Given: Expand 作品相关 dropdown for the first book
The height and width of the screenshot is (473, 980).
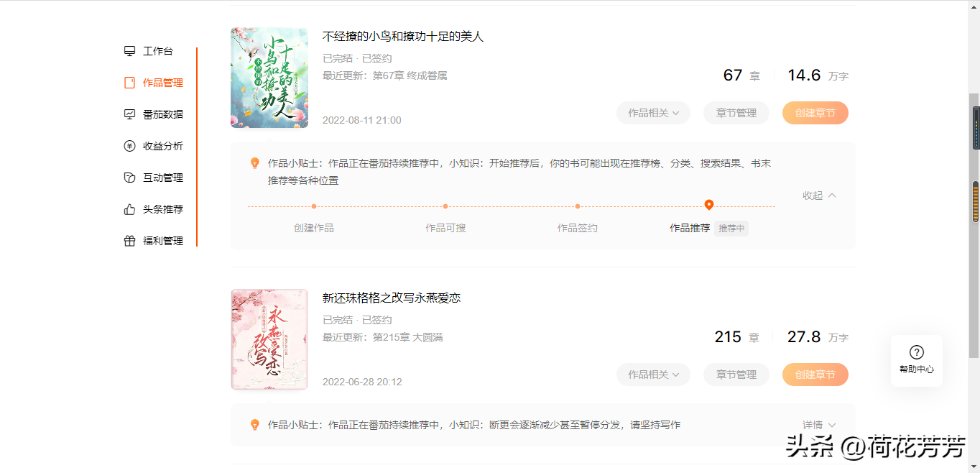Looking at the screenshot, I should coord(653,113).
